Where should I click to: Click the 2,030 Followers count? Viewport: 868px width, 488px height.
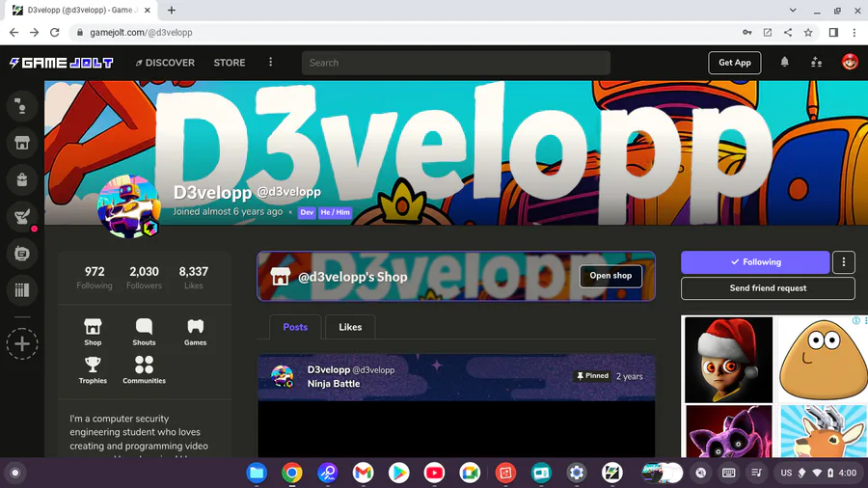pos(144,277)
